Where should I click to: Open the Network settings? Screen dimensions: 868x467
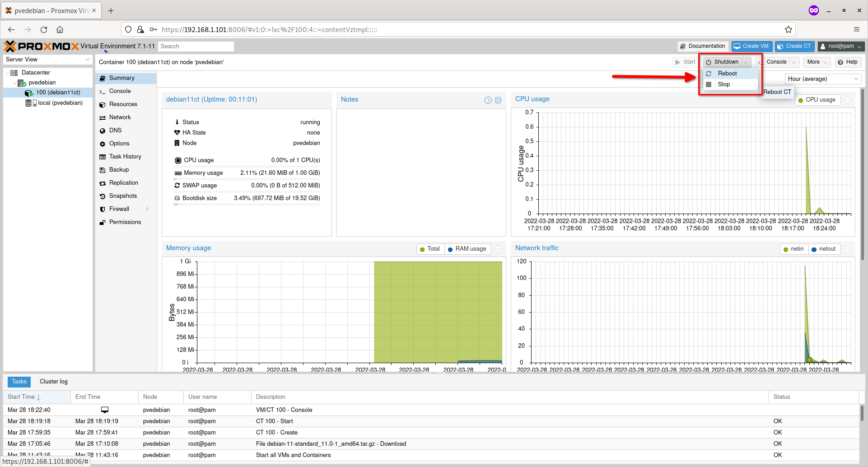[126, 117]
